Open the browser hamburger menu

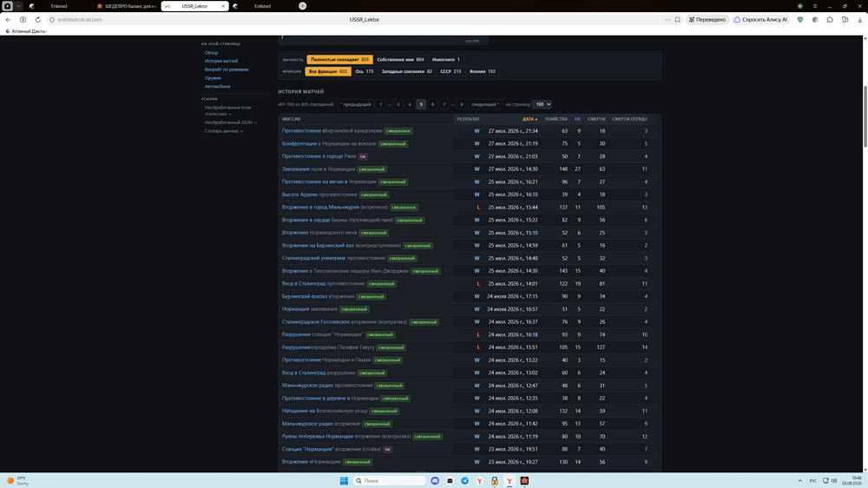point(815,6)
